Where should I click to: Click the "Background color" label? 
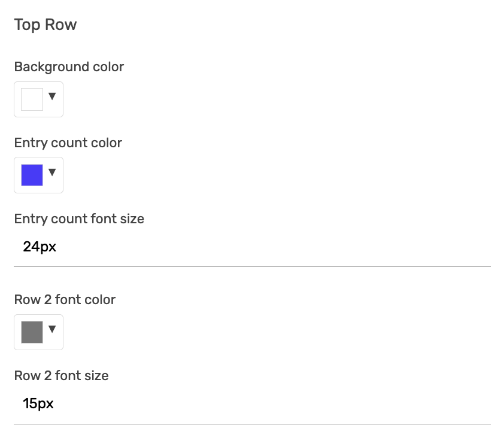click(x=69, y=67)
